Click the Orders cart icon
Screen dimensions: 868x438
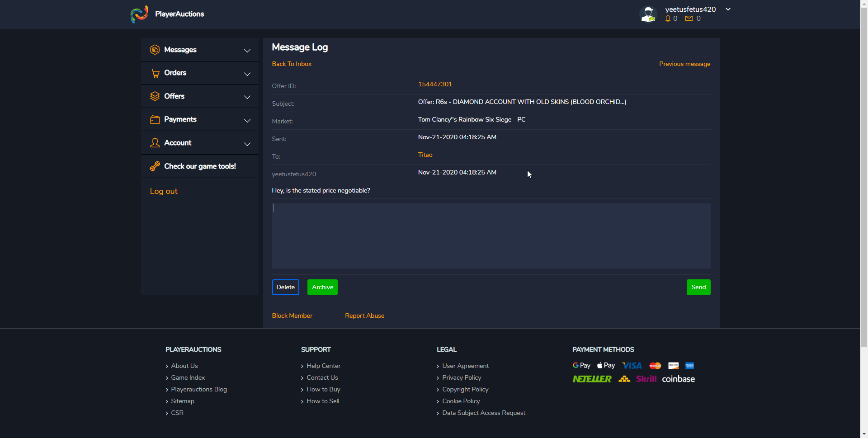click(155, 73)
